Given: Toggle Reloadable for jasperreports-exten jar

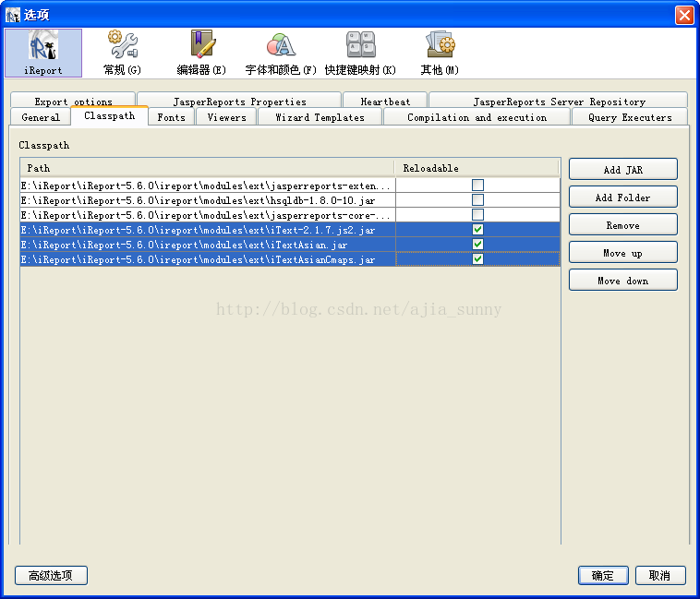Looking at the screenshot, I should tap(477, 186).
